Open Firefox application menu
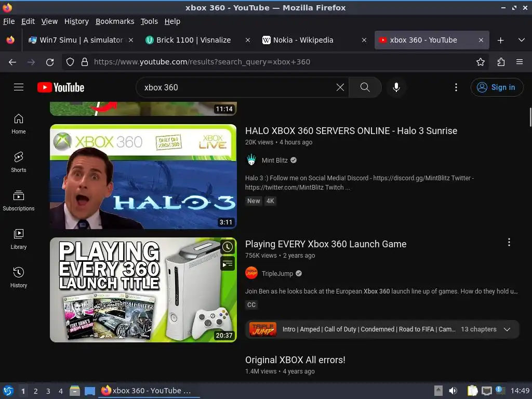 pos(520,62)
